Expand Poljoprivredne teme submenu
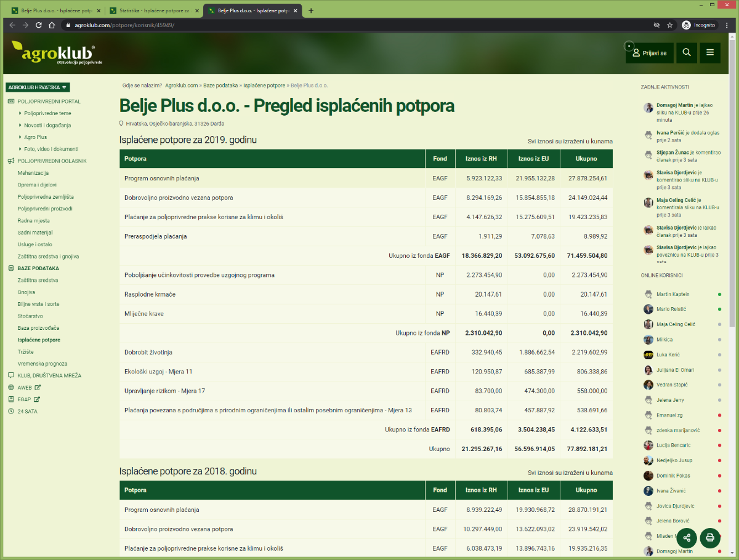Image resolution: width=739 pixels, height=560 pixels. click(x=47, y=113)
